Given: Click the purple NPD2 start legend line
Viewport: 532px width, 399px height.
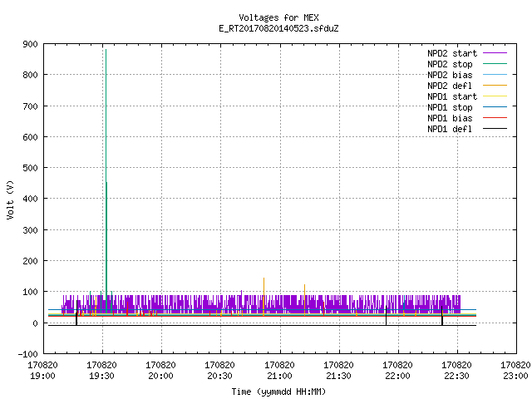Looking at the screenshot, I should 495,53.
